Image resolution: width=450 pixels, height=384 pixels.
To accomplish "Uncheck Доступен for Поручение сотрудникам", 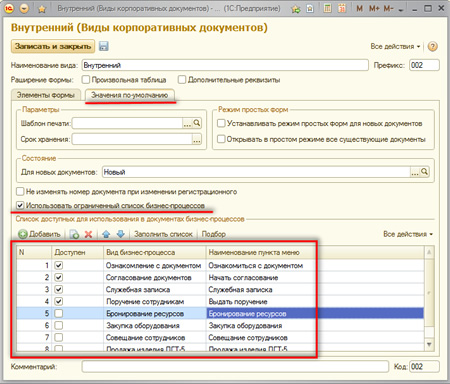I will [59, 301].
